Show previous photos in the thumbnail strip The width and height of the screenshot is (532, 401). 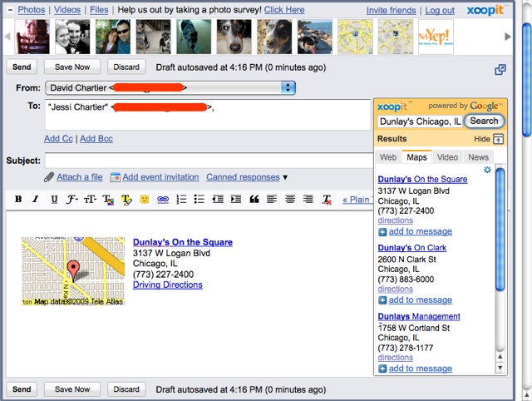pyautogui.click(x=7, y=37)
